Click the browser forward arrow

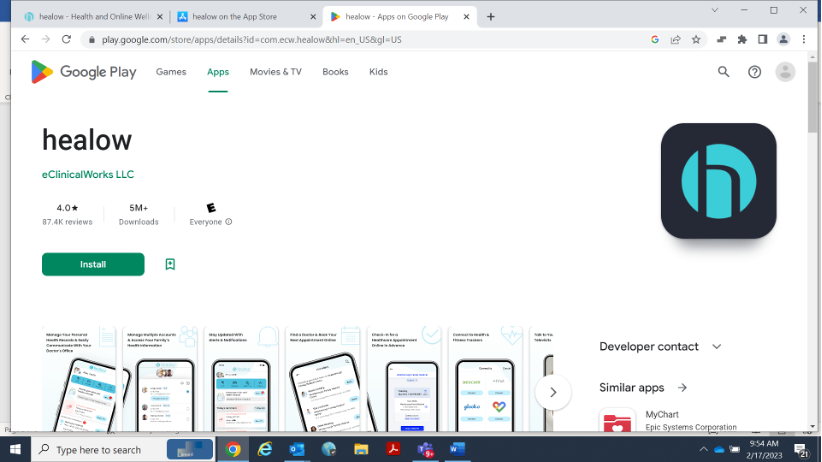pos(46,39)
